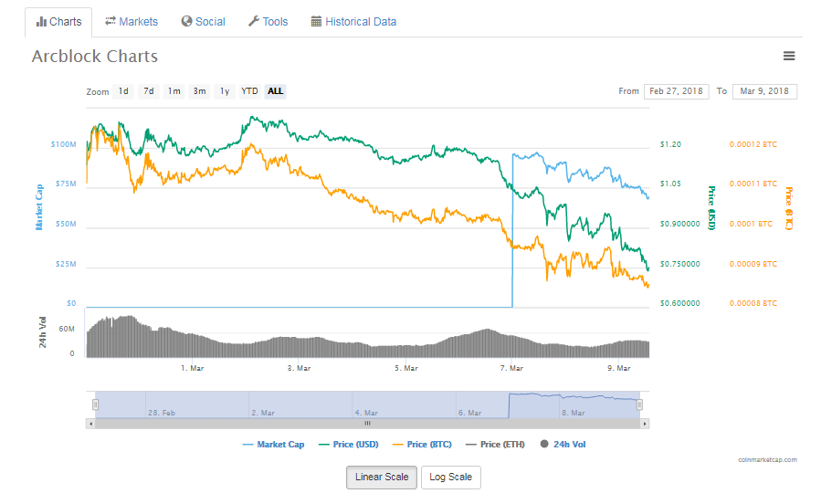Click the 8. Mar navigator label
821x504 pixels.
click(x=574, y=413)
